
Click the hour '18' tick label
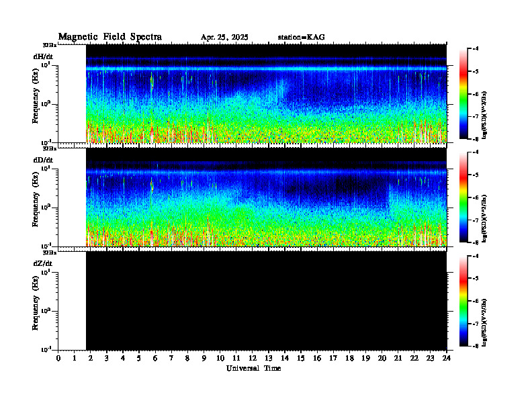click(349, 359)
